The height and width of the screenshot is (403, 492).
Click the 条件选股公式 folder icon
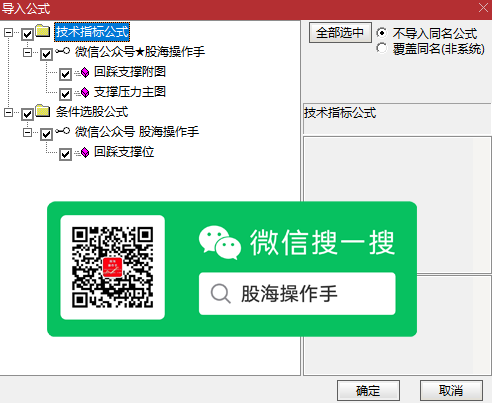[x=43, y=111]
